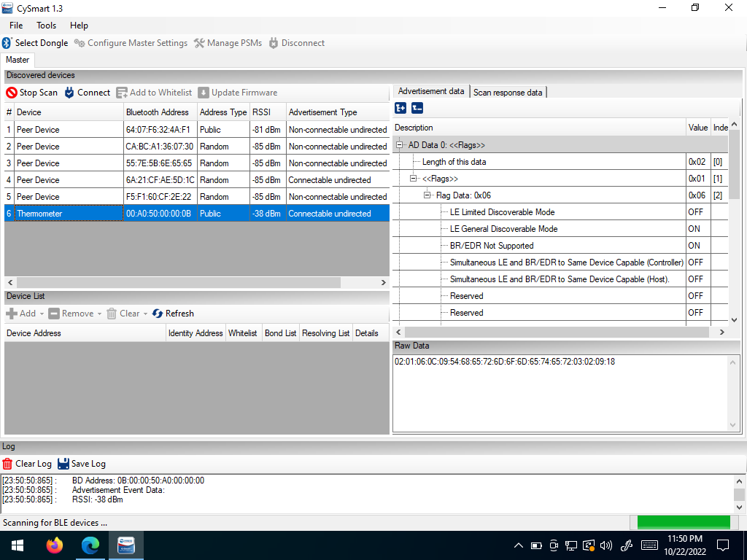Click LE General Discoverable Mode row

[560, 228]
